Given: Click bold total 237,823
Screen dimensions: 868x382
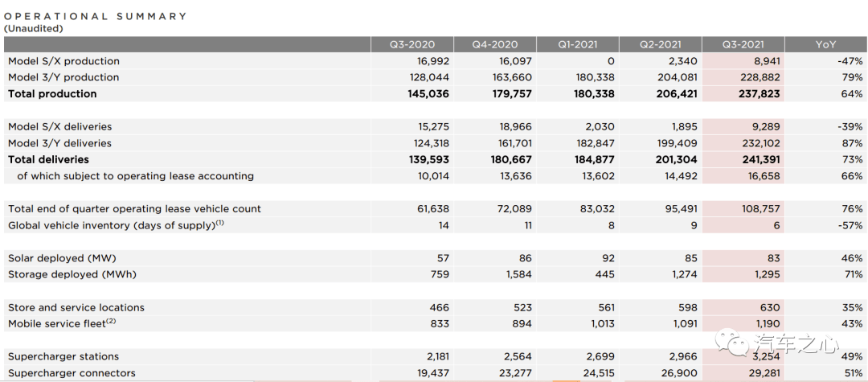Looking at the screenshot, I should 760,93.
